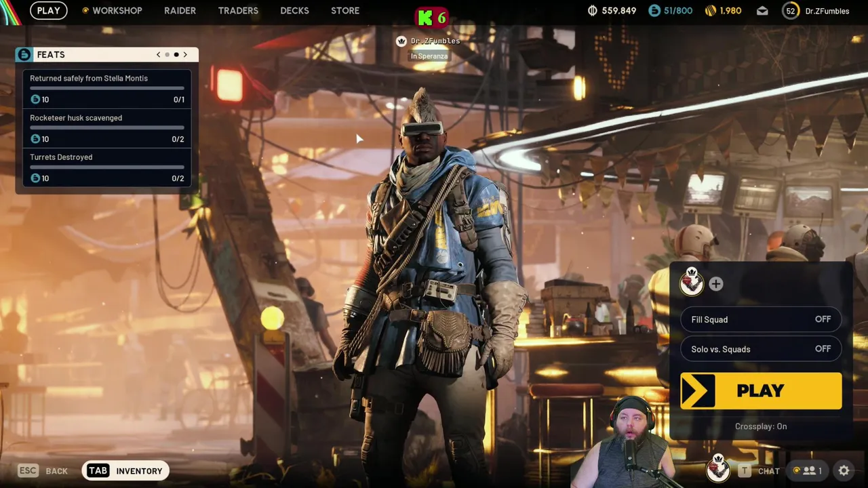
Task: Click the Feats panel header icon
Action: (24, 54)
